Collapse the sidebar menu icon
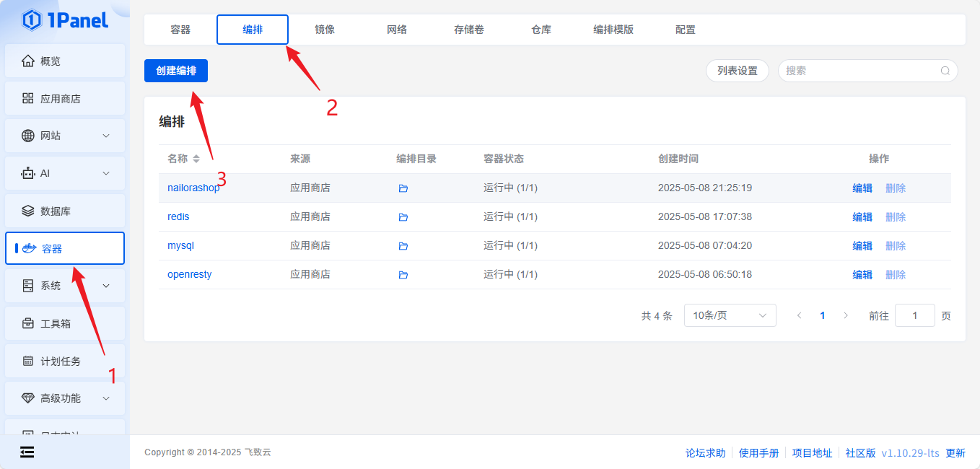980x469 pixels. click(27, 452)
